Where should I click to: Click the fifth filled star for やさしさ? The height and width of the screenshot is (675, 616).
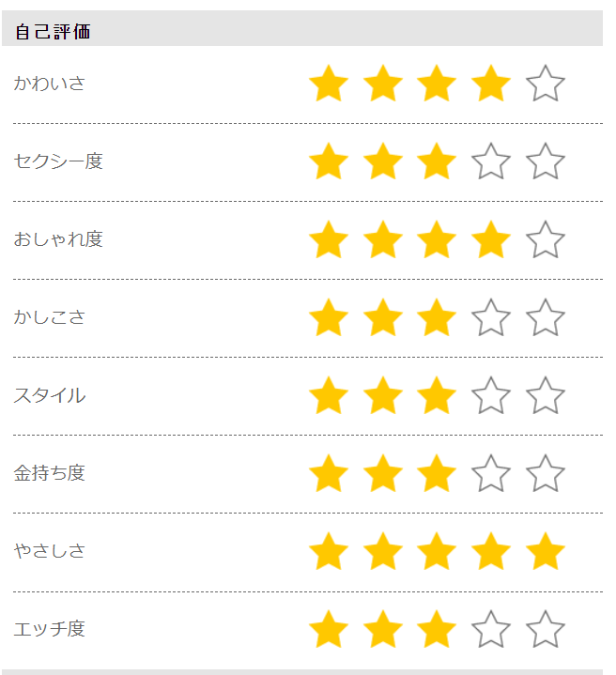point(546,552)
